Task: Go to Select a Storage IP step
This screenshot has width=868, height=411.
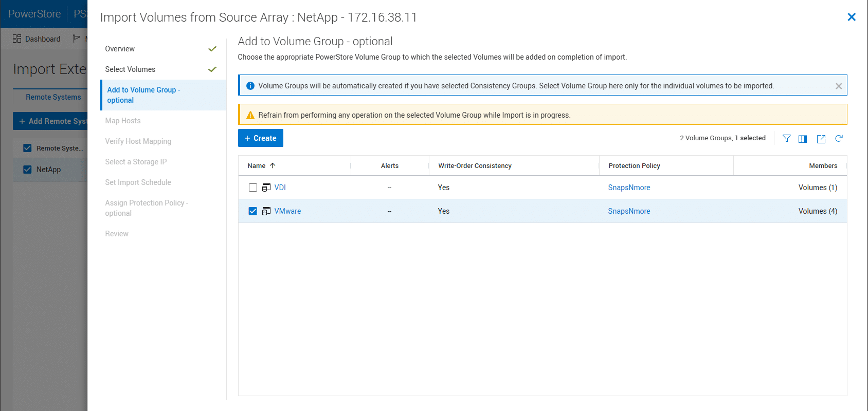Action: (136, 162)
